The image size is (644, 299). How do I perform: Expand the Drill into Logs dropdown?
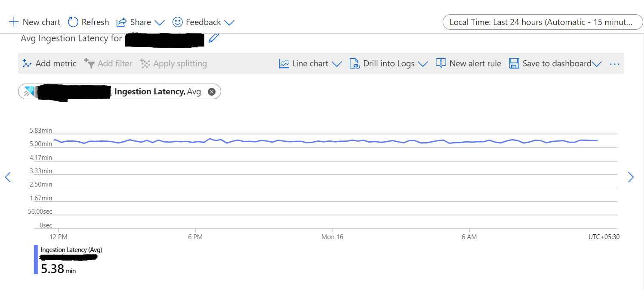423,63
